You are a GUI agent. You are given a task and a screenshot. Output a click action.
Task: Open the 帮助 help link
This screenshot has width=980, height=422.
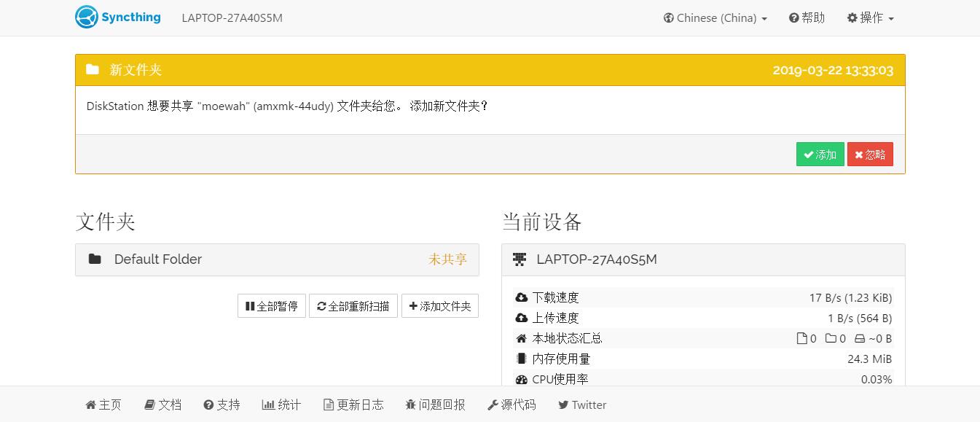click(807, 18)
